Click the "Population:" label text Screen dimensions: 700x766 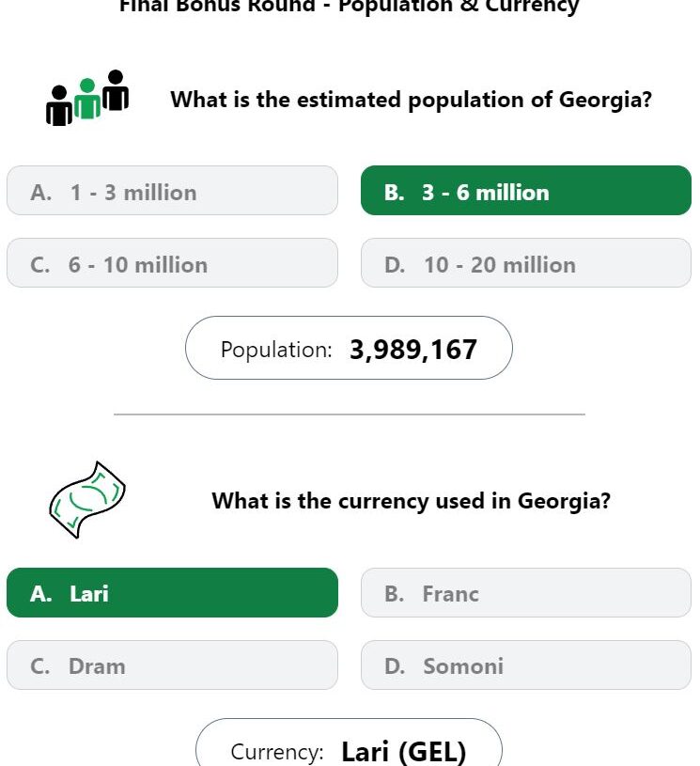click(x=276, y=350)
